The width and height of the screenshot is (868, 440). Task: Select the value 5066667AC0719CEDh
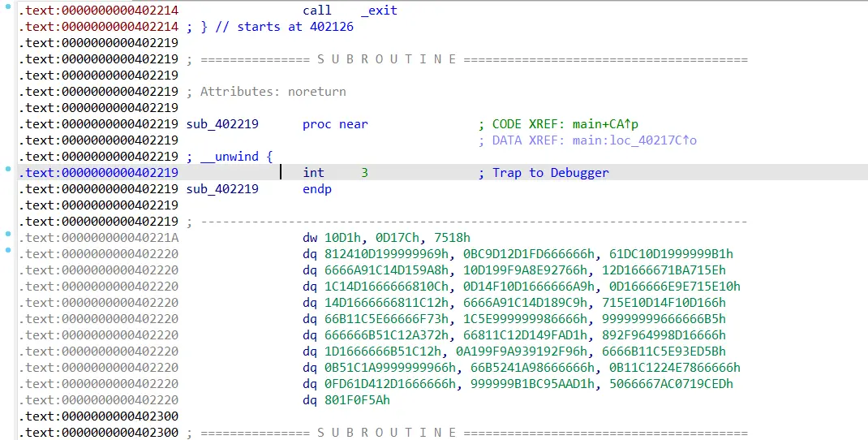671,383
